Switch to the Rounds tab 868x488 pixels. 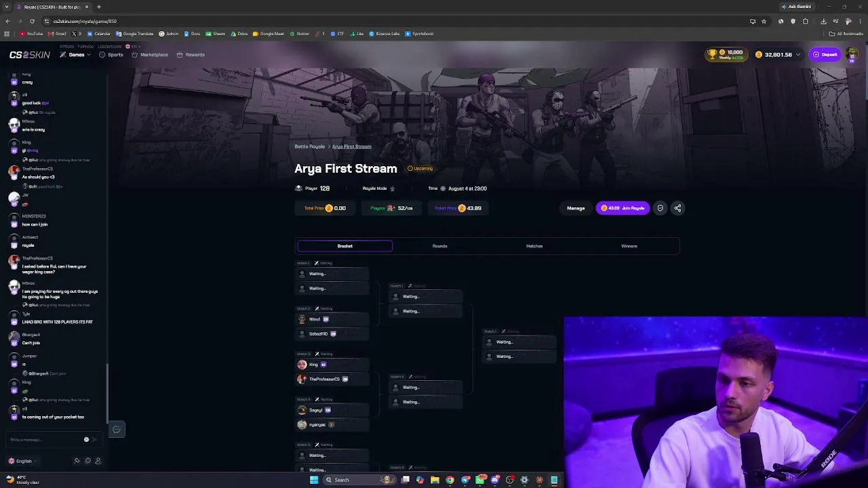click(439, 246)
